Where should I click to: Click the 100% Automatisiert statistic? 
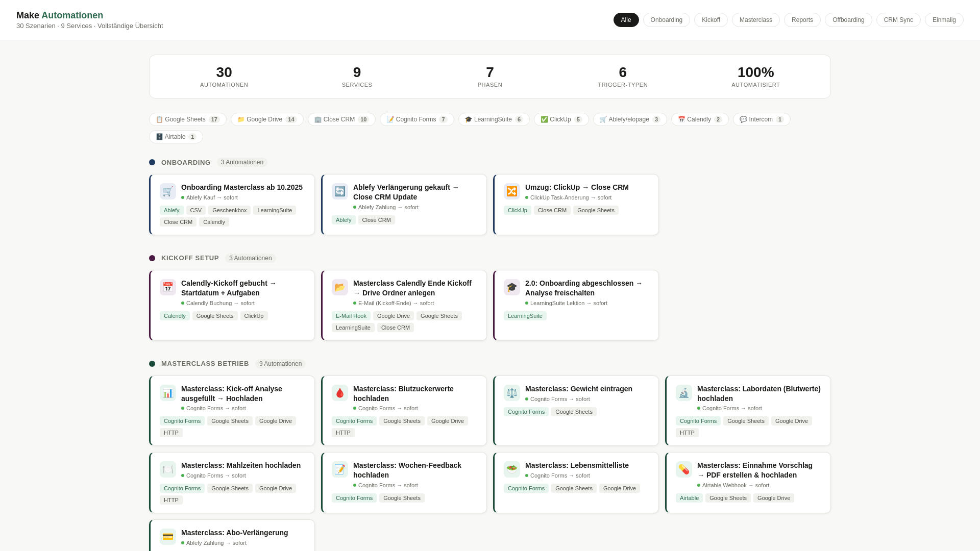click(755, 77)
